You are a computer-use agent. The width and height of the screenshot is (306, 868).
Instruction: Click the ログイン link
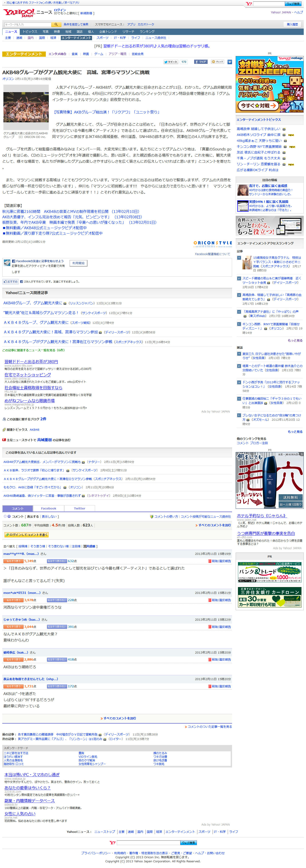tap(60, 10)
